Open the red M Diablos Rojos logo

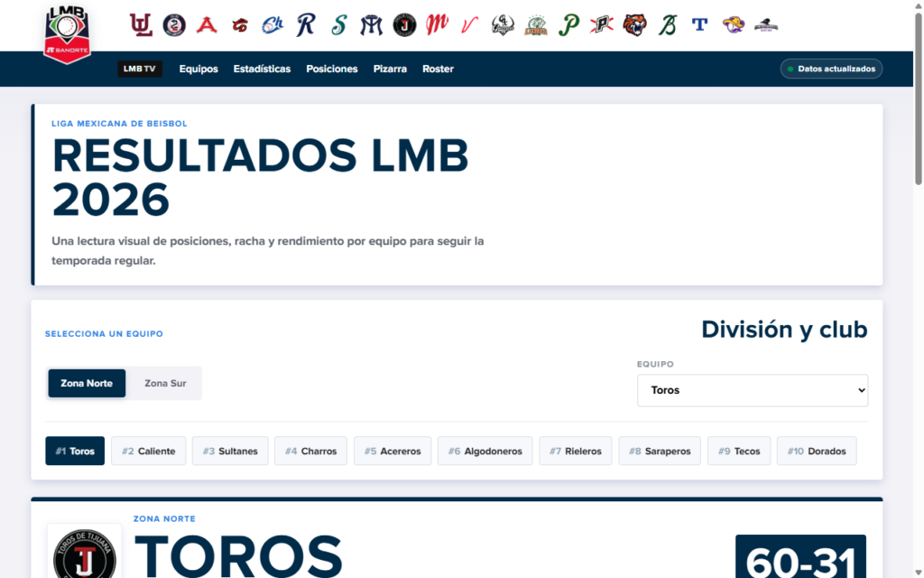point(438,24)
